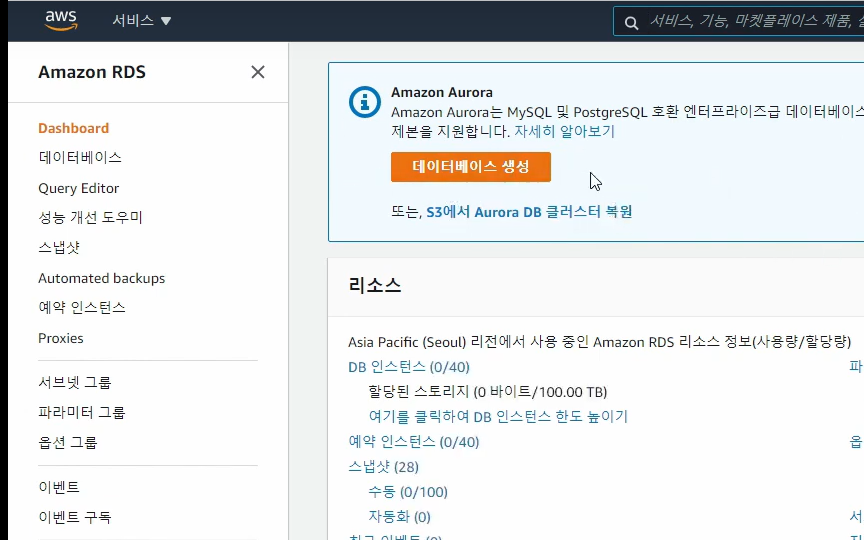Open the 서비스 services dropdown
Screen dimensions: 864x540
(142, 20)
